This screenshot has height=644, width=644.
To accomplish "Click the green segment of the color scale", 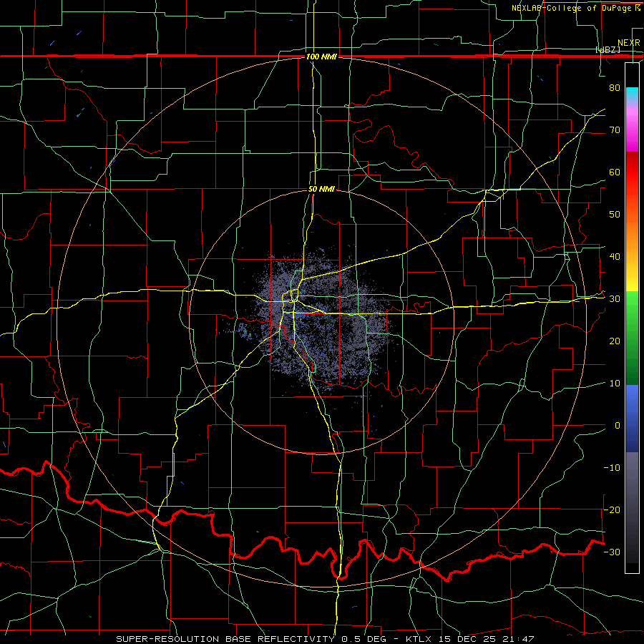I will [632, 338].
